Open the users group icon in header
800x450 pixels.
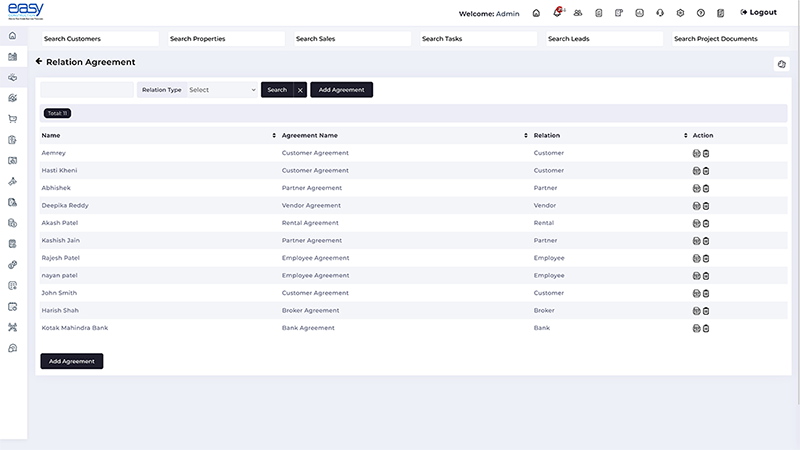click(x=578, y=13)
